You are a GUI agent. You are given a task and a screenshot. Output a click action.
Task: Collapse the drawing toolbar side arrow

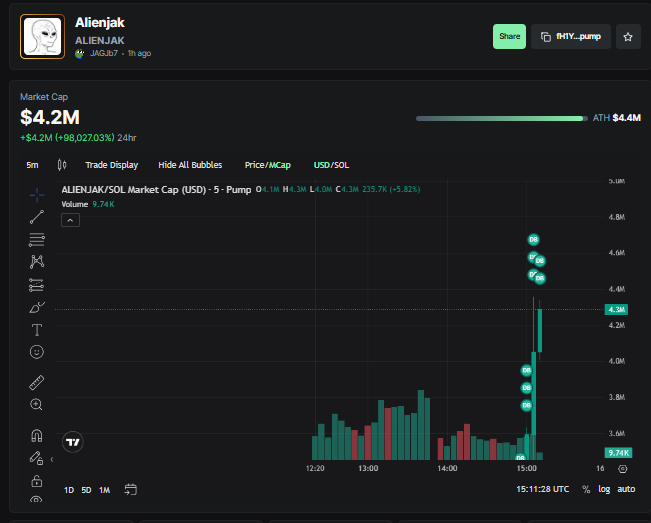(52, 459)
